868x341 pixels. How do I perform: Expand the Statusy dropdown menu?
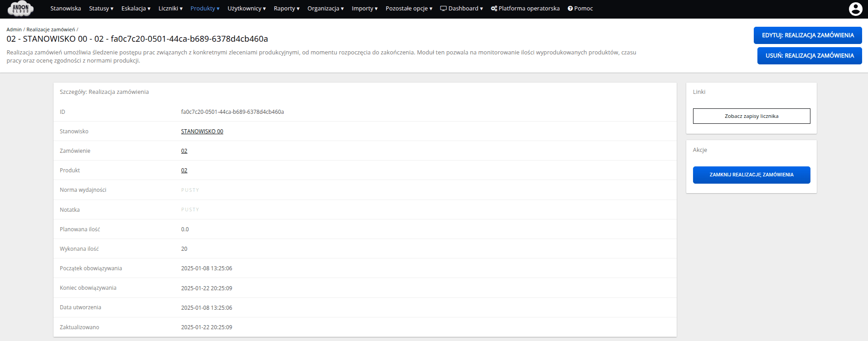[101, 9]
